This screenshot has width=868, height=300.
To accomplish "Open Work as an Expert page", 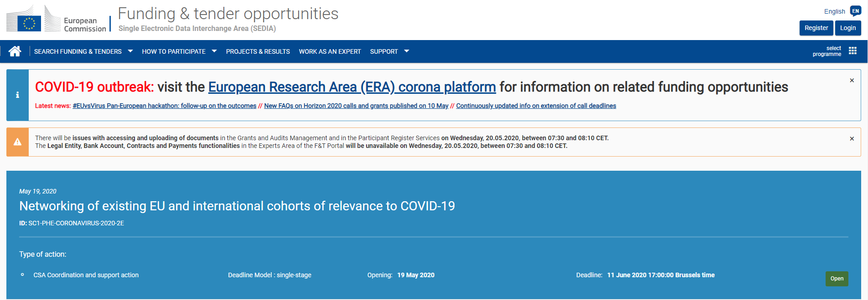I will click(330, 51).
